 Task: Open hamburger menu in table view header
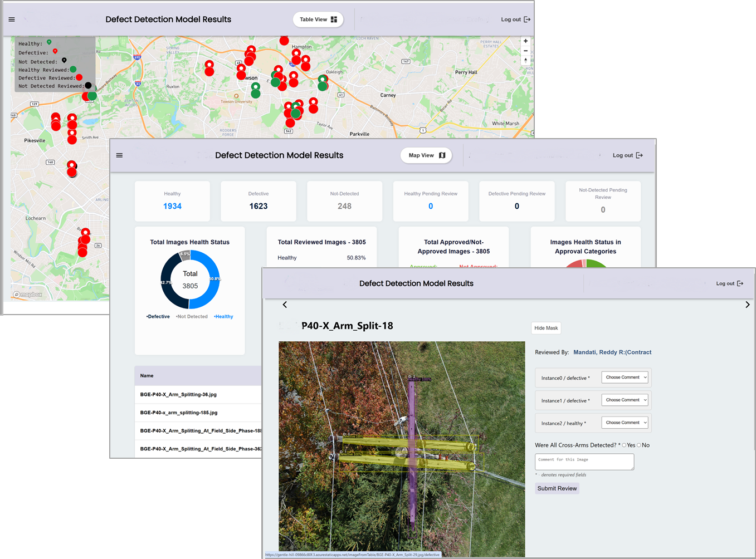119,155
